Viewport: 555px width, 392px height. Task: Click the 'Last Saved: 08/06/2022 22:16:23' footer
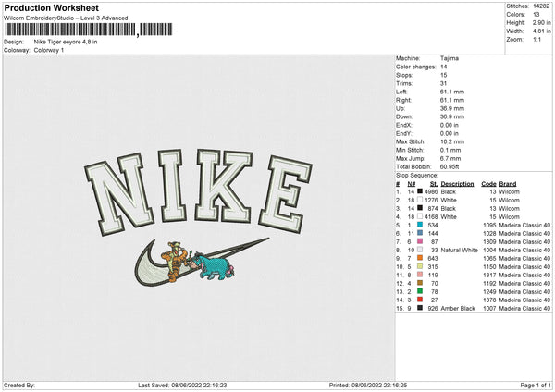click(182, 386)
